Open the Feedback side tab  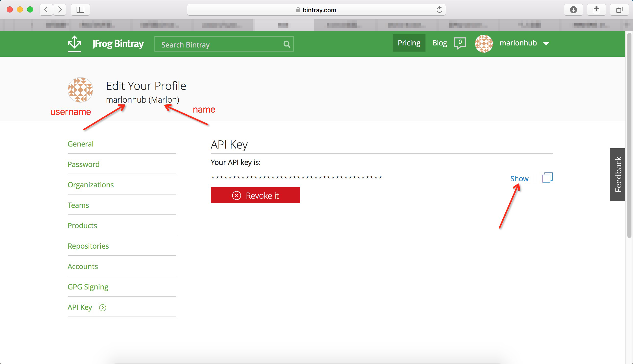click(618, 174)
